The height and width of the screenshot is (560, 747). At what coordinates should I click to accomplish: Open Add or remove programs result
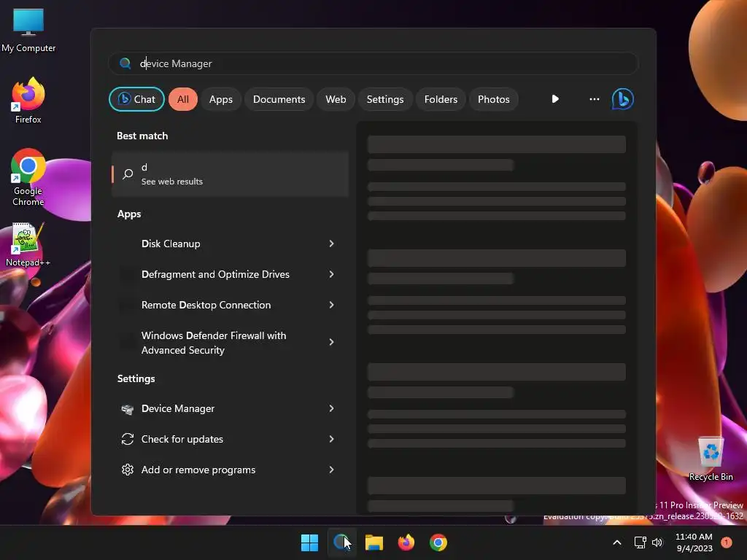230,470
